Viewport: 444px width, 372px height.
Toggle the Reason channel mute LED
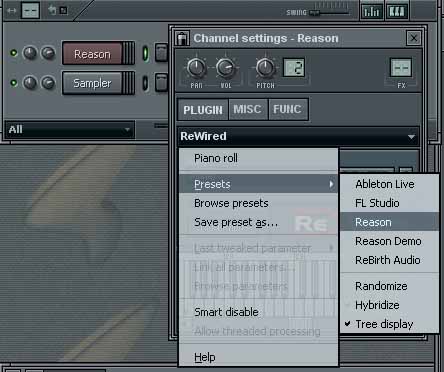[x=14, y=53]
